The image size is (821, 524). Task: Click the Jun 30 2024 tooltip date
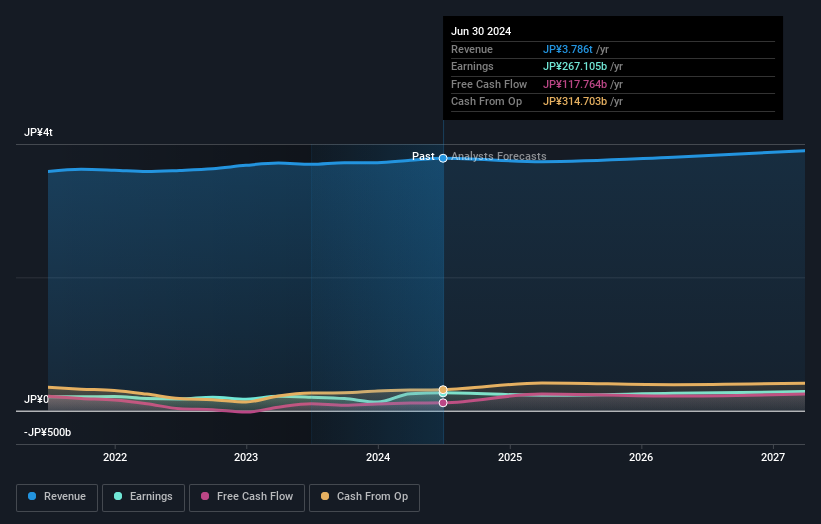point(481,31)
